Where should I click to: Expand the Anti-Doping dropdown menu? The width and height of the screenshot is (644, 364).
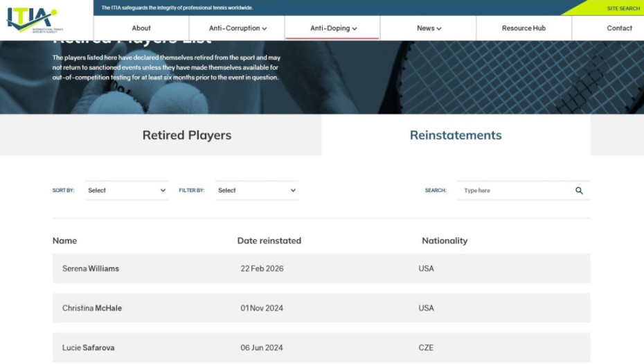point(333,28)
